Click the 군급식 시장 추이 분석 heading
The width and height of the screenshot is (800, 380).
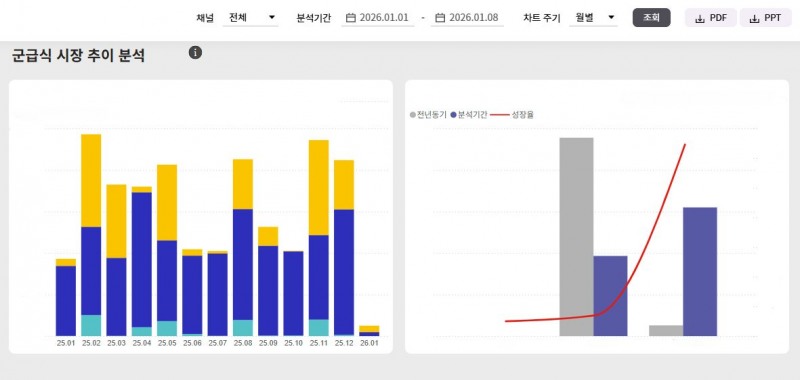click(78, 56)
